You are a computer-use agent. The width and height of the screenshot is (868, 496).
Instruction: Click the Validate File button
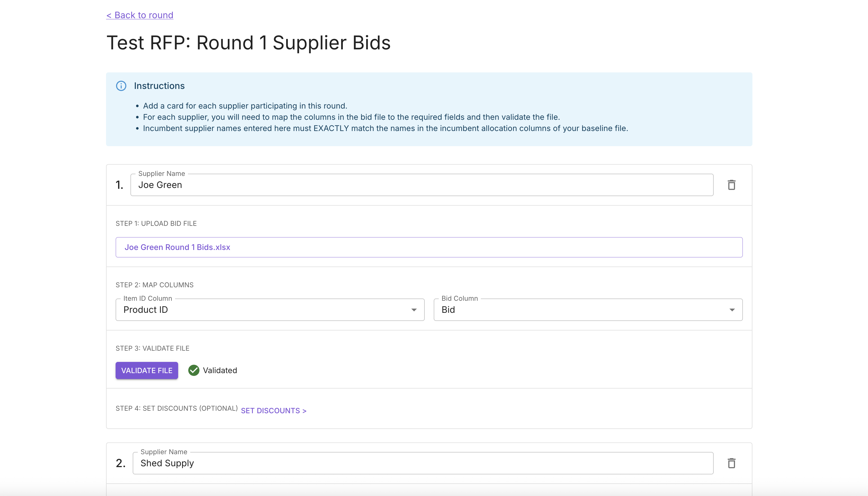[x=147, y=370]
